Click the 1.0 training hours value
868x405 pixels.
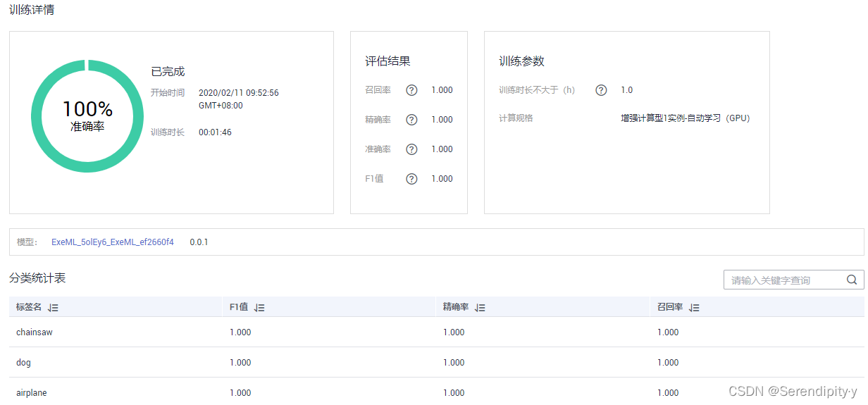tap(626, 90)
